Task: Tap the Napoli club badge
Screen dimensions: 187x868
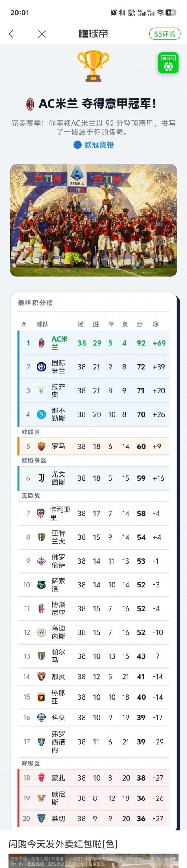Action: (x=41, y=414)
